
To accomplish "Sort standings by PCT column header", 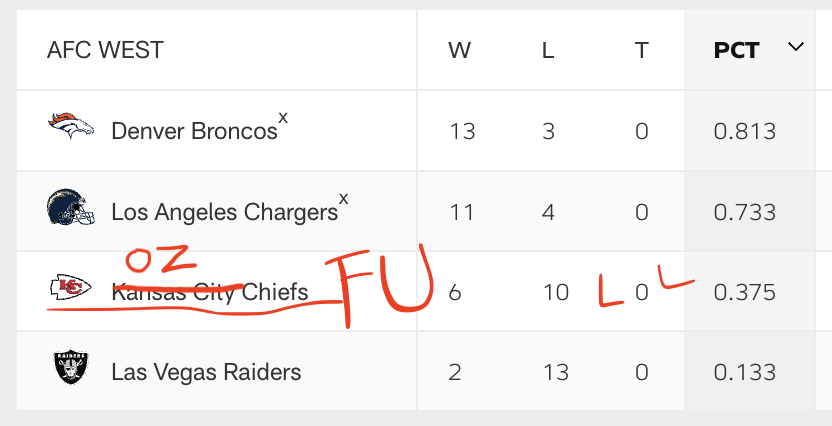I will pos(736,50).
